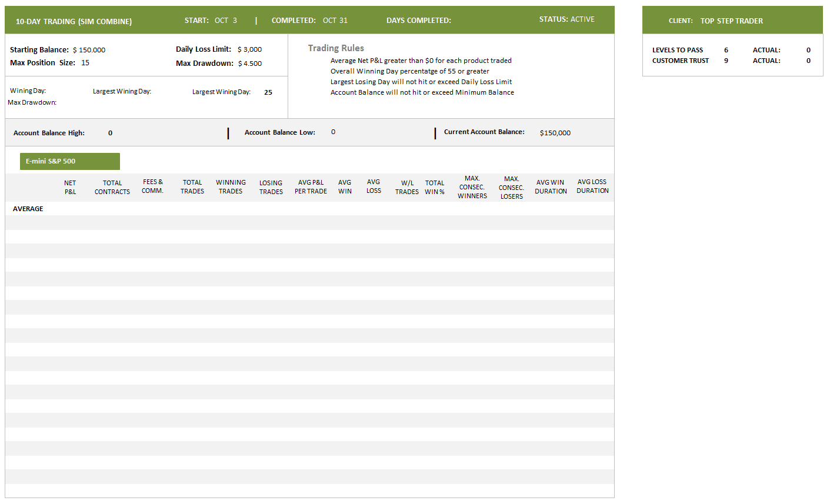The image size is (830, 504).
Task: Click rule 'Account Balance will not hit or exceed'
Action: tap(422, 92)
